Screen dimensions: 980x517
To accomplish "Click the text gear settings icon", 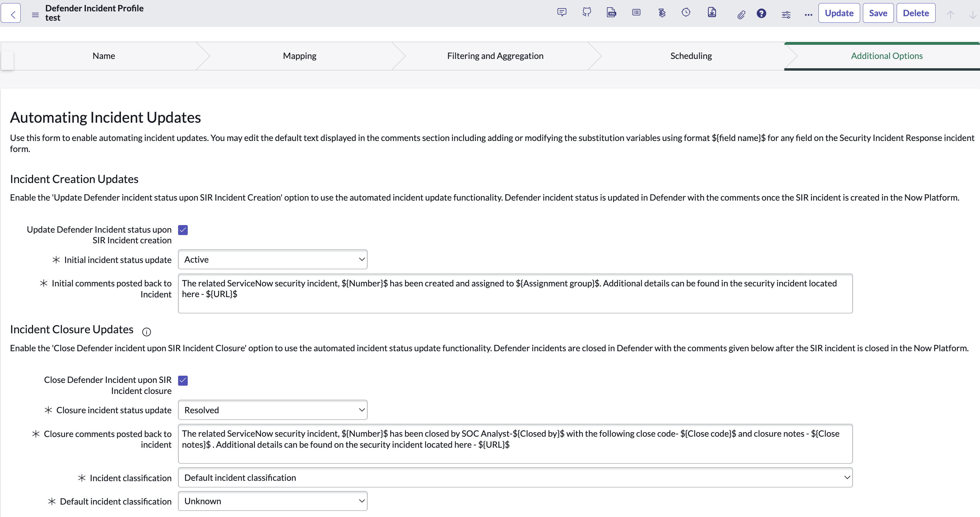I will click(662, 13).
